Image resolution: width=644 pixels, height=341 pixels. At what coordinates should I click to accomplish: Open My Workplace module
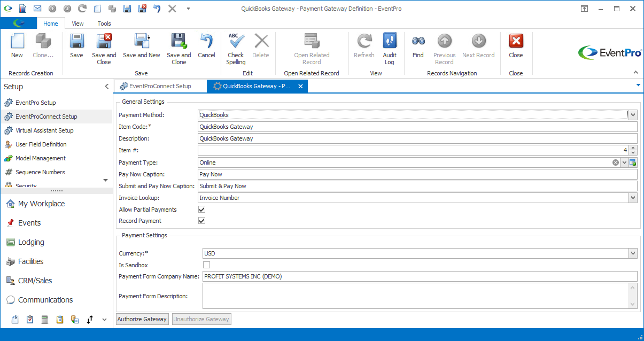click(x=41, y=204)
